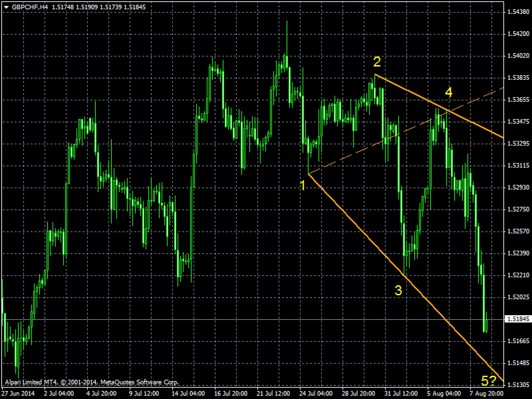Image resolution: width=532 pixels, height=399 pixels.
Task: Click the 1.53115 price scale value
Action: click(518, 166)
